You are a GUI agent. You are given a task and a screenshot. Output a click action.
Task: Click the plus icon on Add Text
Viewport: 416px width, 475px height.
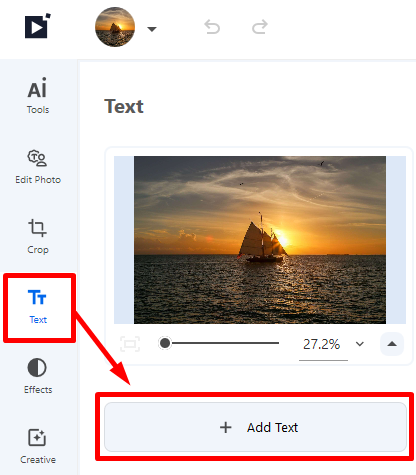coord(226,427)
